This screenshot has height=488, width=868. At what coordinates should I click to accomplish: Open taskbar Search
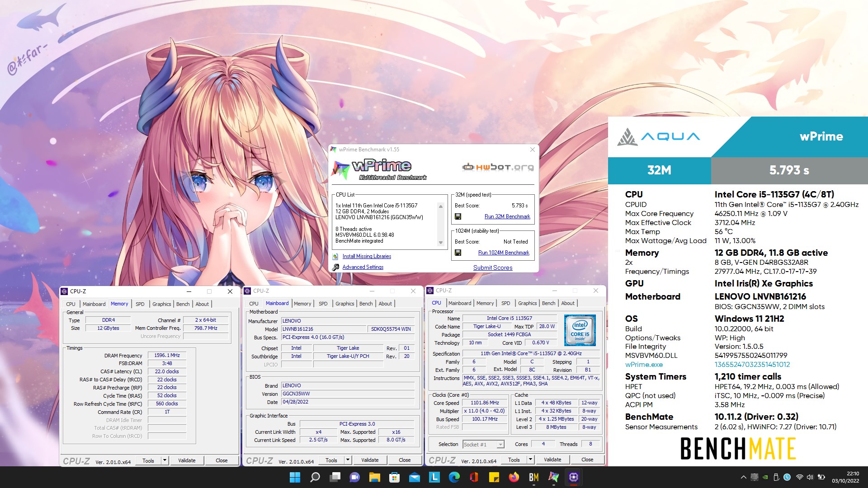click(x=315, y=477)
